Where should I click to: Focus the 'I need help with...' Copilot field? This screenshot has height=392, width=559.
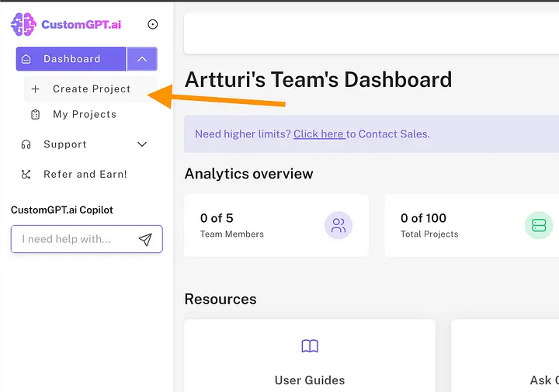click(x=74, y=239)
